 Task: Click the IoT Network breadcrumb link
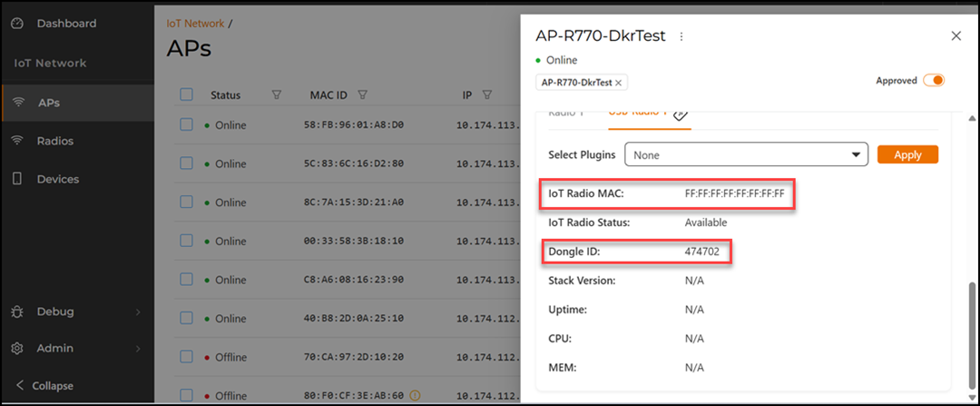195,24
